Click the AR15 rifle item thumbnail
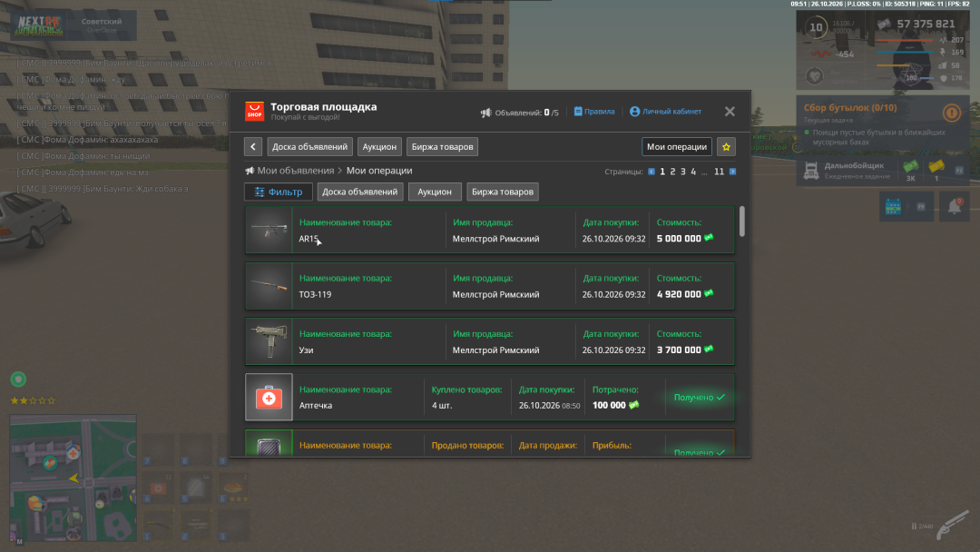 pyautogui.click(x=269, y=230)
